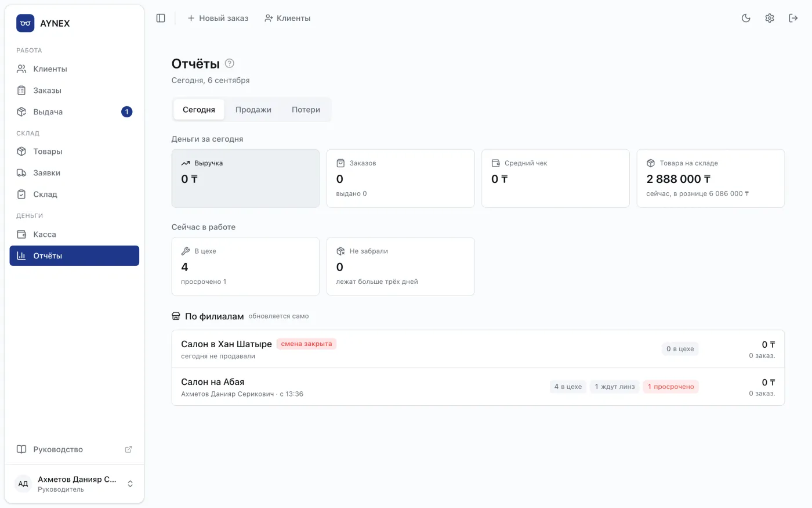Switch to the Потери tab
The height and width of the screenshot is (508, 812).
[306, 110]
